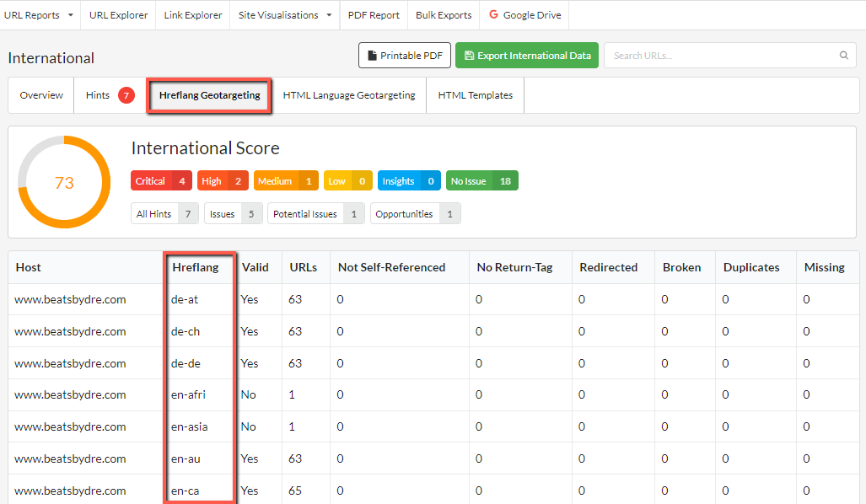Viewport: 866px width, 504px height.
Task: Go to Link Explorer
Action: (193, 15)
